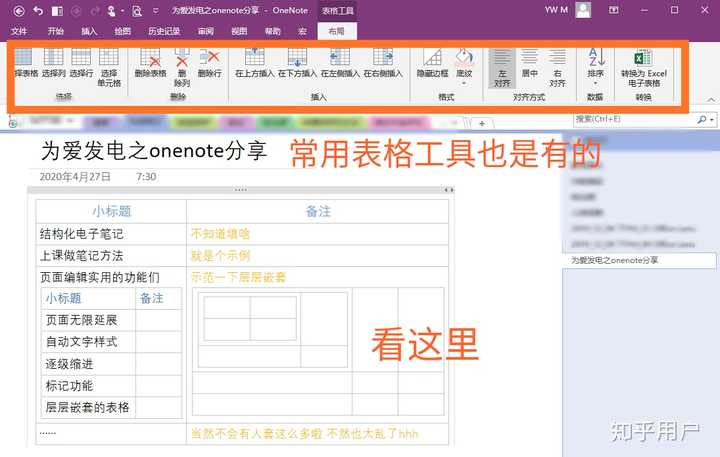This screenshot has width=720, height=457.
Task: Click the nested cell 层层嵌套的表格
Action: click(89, 407)
